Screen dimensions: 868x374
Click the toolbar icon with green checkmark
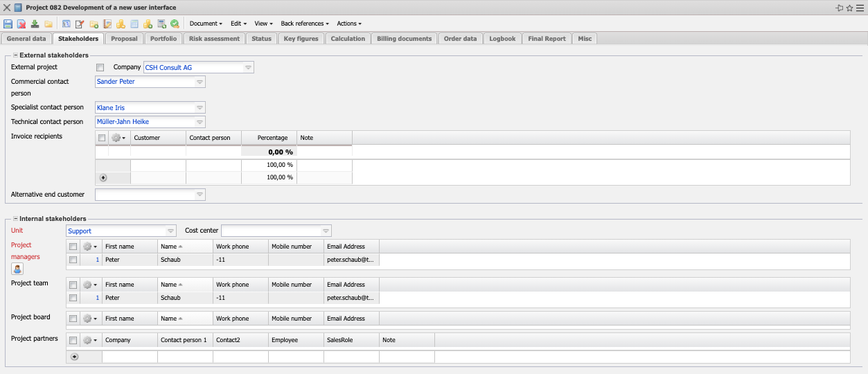[175, 24]
